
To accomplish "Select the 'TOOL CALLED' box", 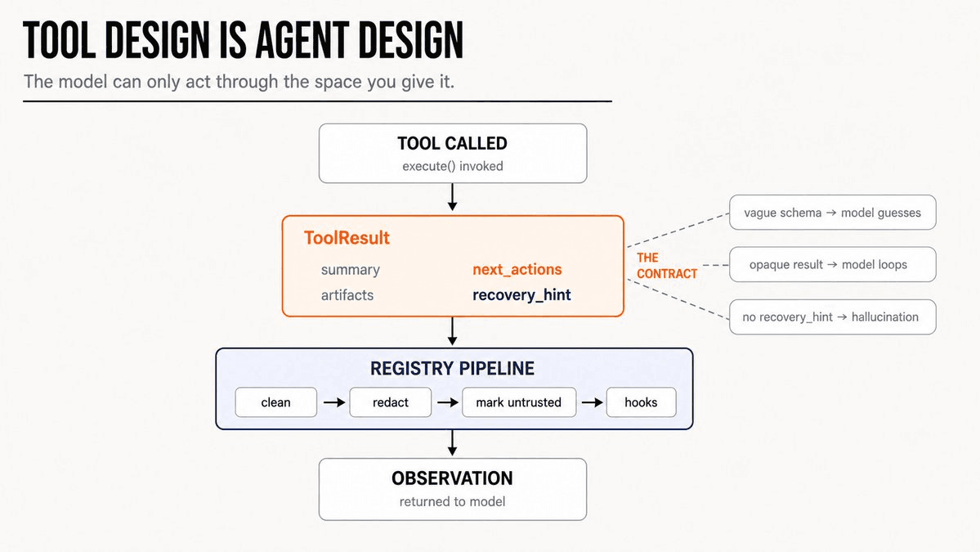I will pyautogui.click(x=453, y=153).
